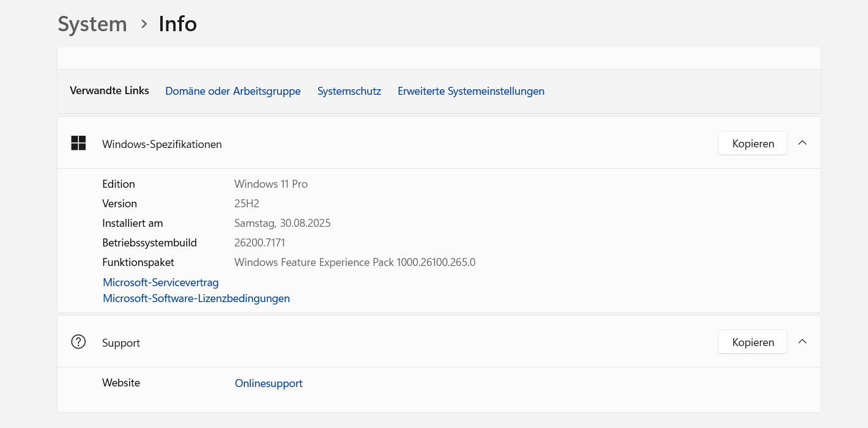Go back to System via breadcrumb
The width and height of the screenshot is (868, 428).
click(x=92, y=24)
